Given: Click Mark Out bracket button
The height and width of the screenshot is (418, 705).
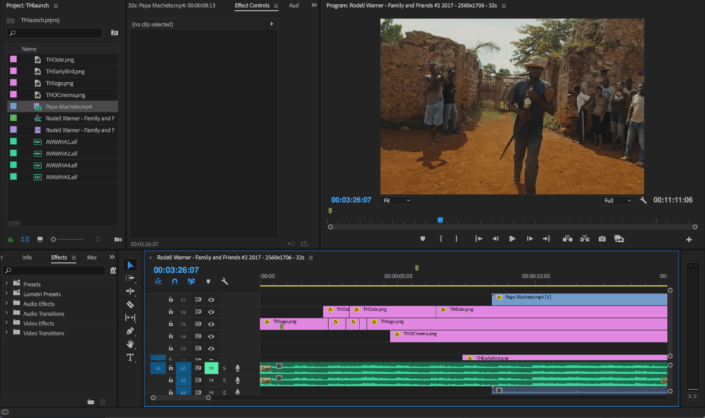Looking at the screenshot, I should [x=456, y=239].
